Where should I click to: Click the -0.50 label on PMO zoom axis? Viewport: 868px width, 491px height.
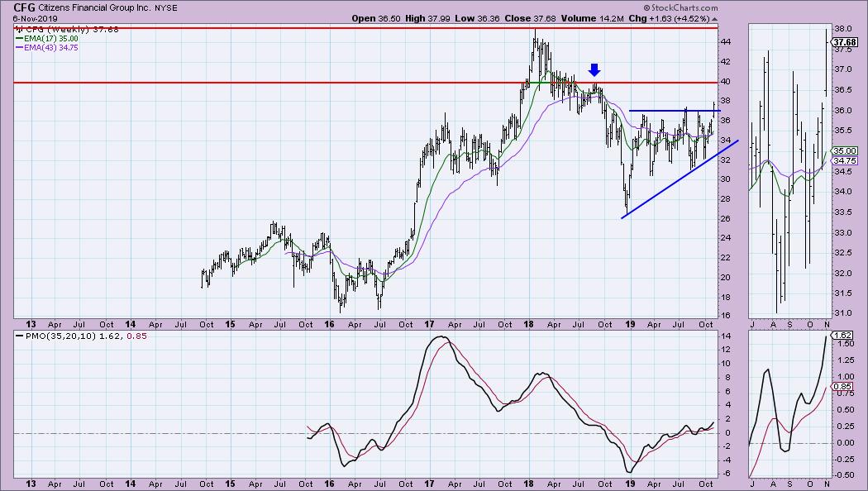[843, 475]
